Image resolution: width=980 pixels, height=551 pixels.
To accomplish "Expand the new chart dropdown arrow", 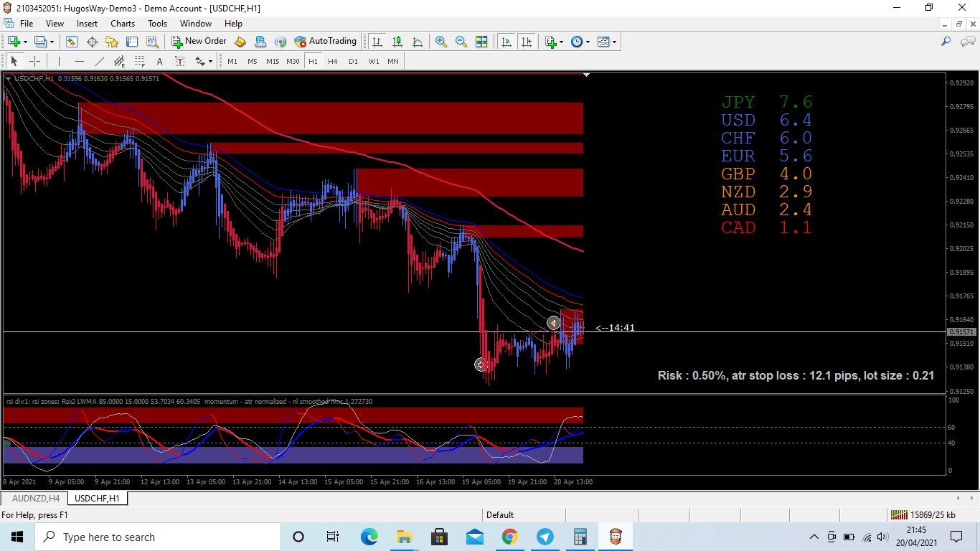I will (26, 42).
